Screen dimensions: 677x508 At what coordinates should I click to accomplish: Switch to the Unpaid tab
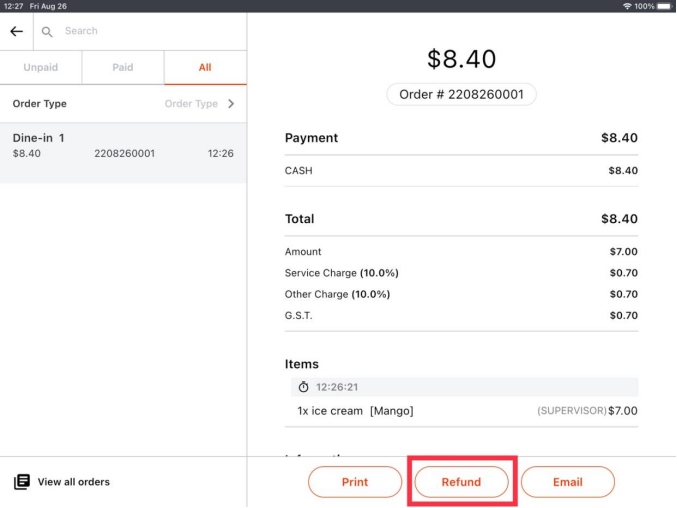click(41, 68)
